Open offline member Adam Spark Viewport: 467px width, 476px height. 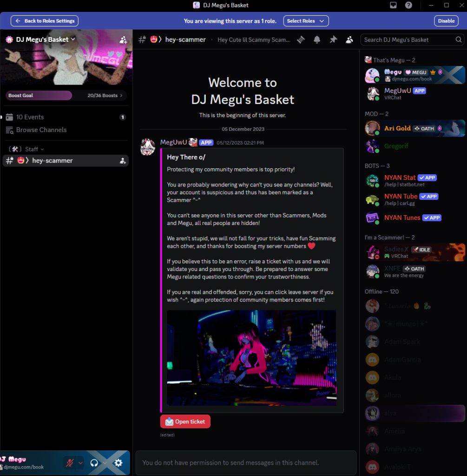coord(414,342)
